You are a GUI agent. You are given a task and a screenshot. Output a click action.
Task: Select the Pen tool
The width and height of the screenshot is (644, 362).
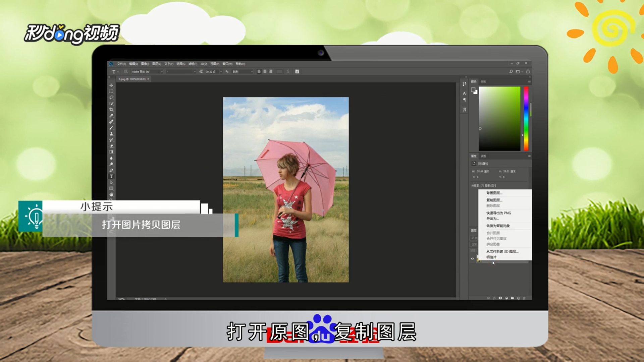point(111,170)
